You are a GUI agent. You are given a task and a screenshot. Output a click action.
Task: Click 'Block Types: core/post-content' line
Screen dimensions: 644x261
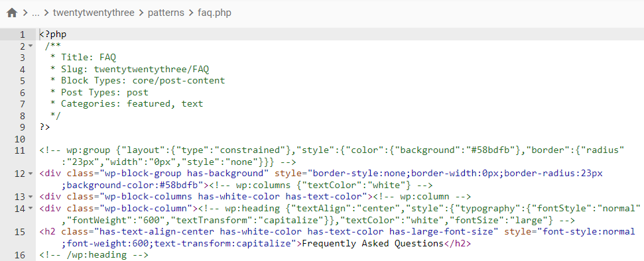click(x=143, y=80)
